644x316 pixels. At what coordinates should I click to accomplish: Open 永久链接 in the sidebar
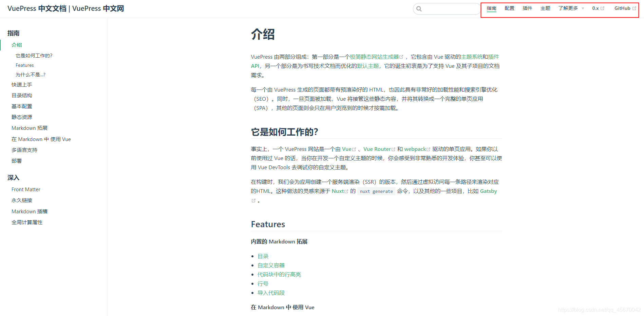(x=22, y=200)
